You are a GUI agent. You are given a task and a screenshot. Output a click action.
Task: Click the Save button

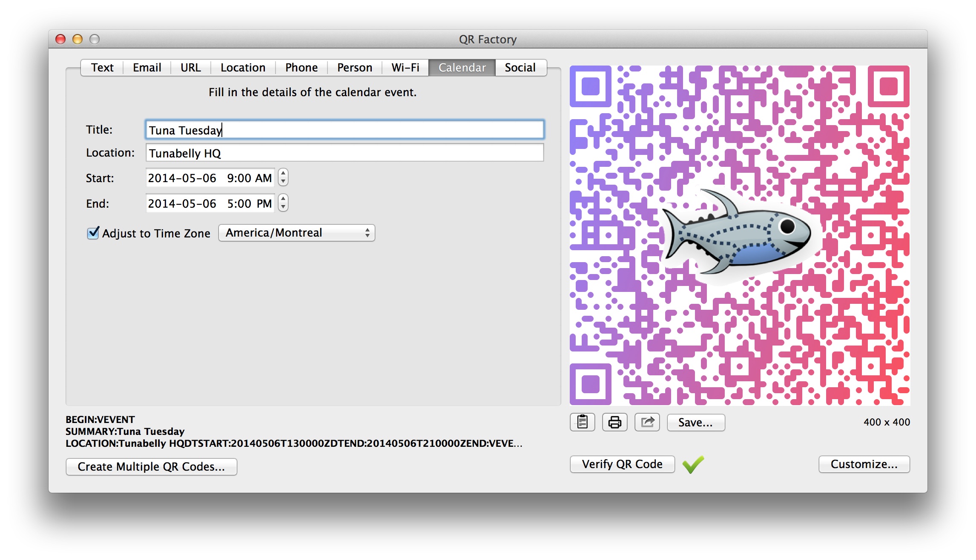(695, 422)
